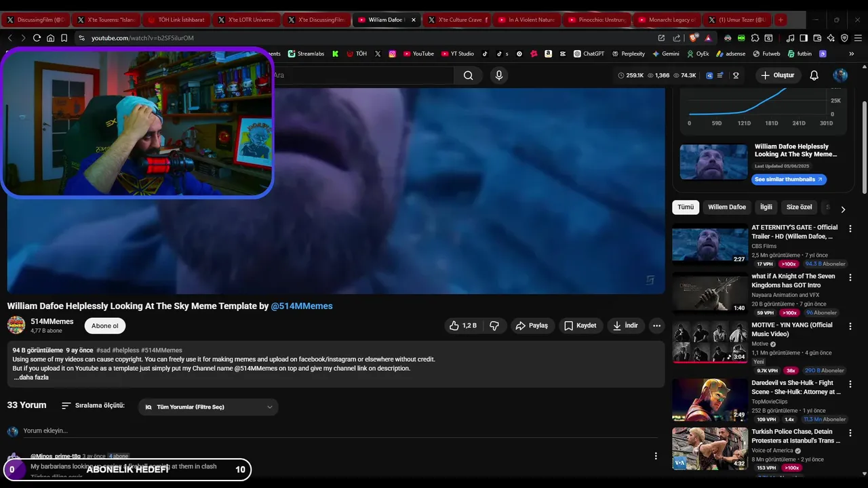The height and width of the screenshot is (488, 868).
Task: Switch to In A Violent Nature tab
Action: tap(526, 20)
